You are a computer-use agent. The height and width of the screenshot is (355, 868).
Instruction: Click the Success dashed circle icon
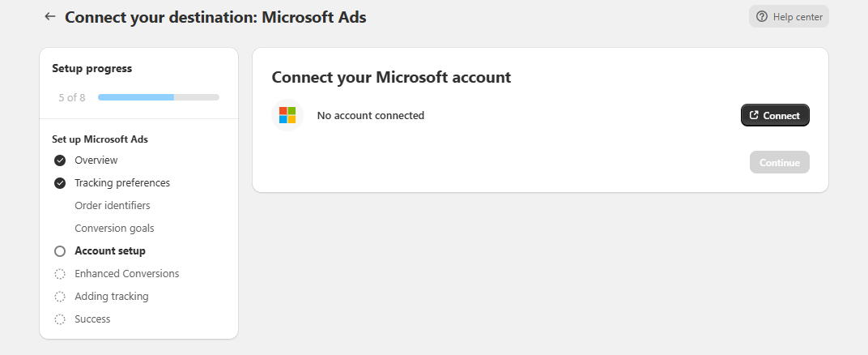60,319
